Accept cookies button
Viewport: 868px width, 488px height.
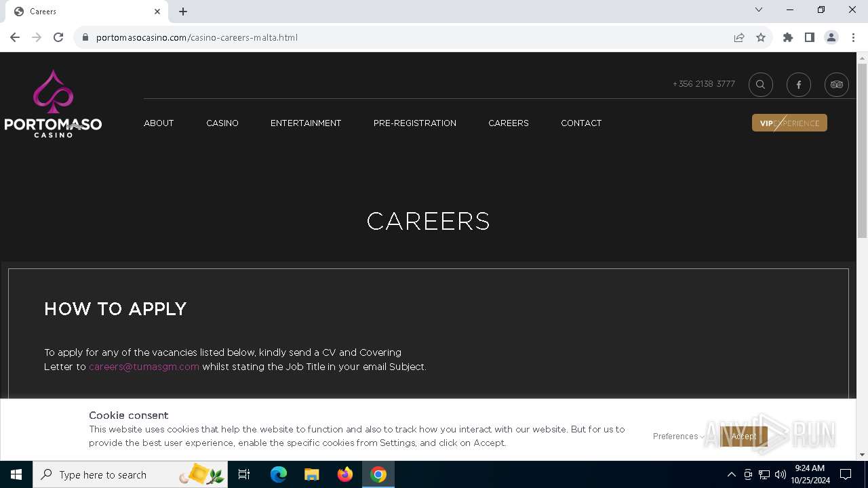[x=744, y=436]
